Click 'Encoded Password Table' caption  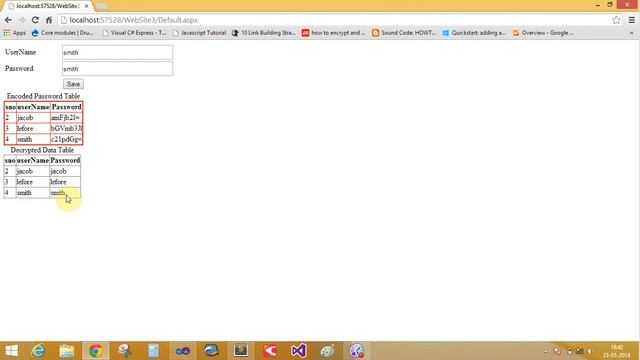click(x=43, y=96)
